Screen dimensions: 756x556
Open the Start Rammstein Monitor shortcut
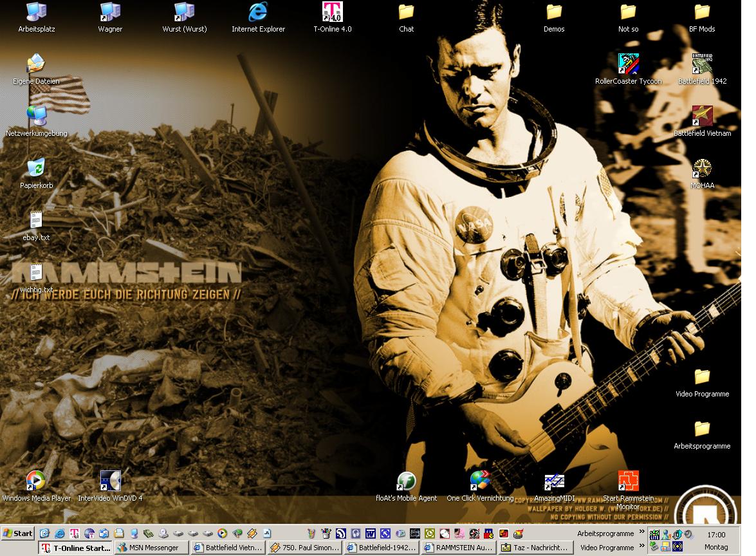point(628,490)
